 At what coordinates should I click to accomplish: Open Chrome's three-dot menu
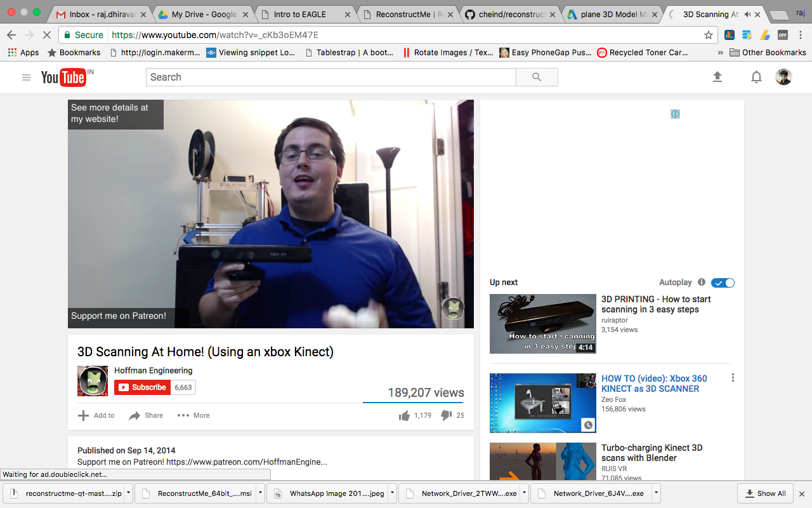(801, 35)
